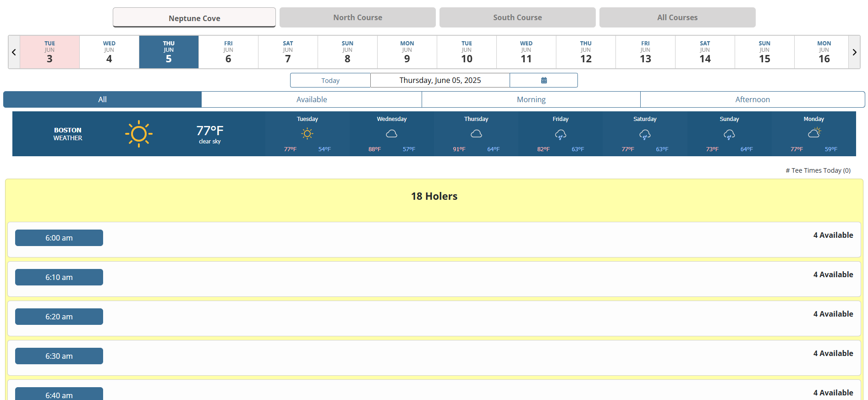Click the large sun weather icon

pyautogui.click(x=139, y=134)
